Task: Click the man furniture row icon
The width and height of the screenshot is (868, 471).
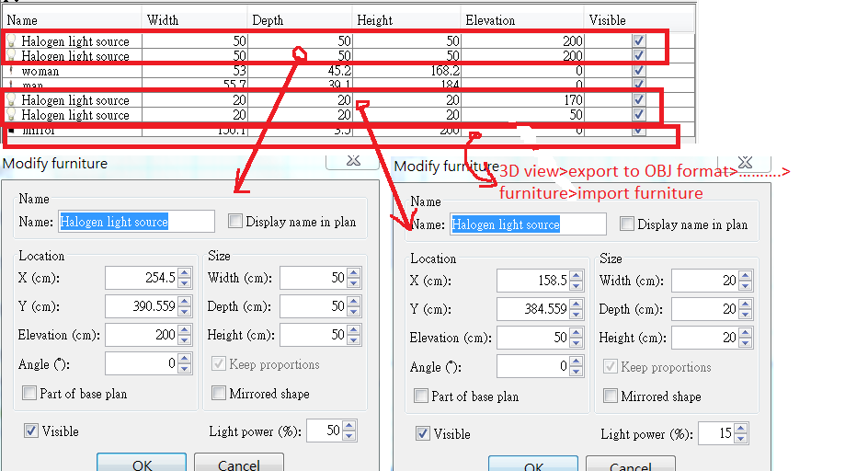Action: (x=11, y=86)
